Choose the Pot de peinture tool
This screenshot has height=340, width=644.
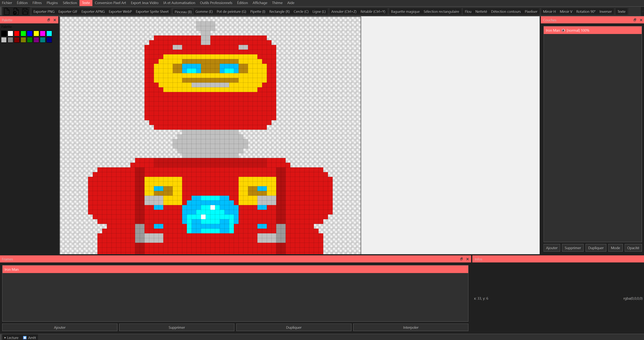pos(231,11)
